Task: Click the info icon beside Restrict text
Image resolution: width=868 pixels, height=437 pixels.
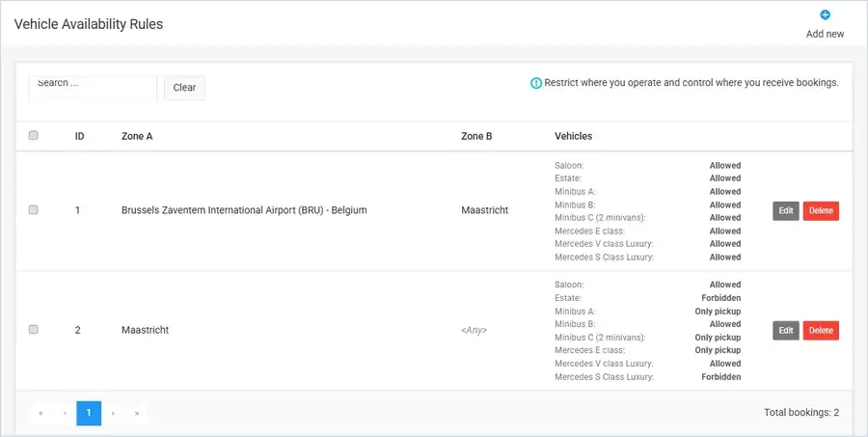Action: click(536, 83)
